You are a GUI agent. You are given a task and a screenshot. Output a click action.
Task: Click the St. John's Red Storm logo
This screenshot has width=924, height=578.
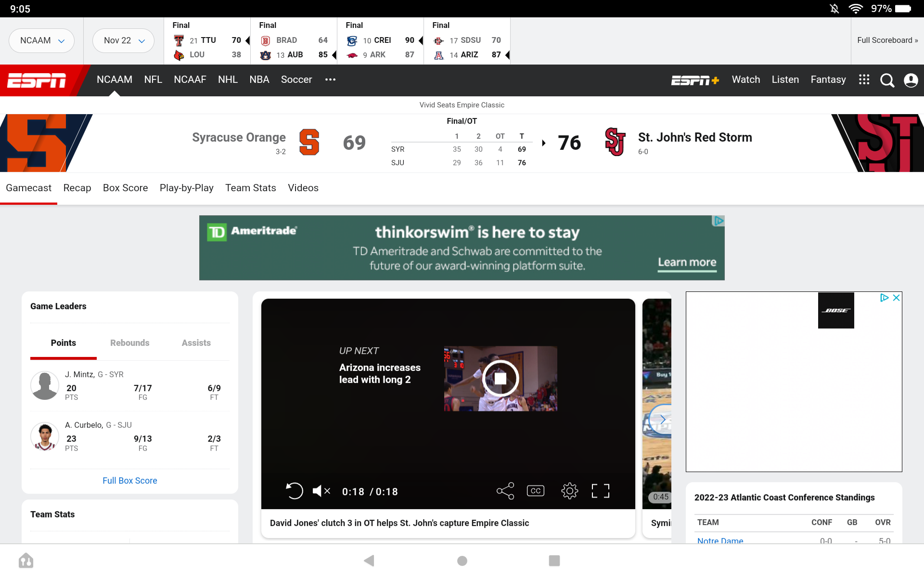tap(615, 142)
